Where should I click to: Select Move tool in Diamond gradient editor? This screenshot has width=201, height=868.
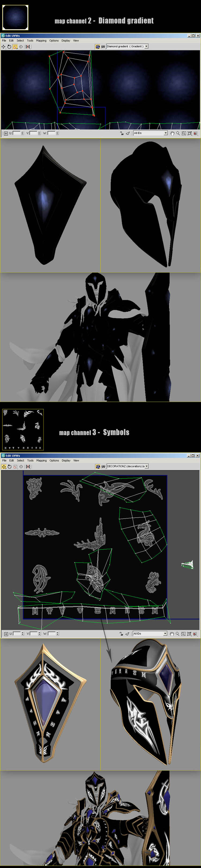click(4, 47)
